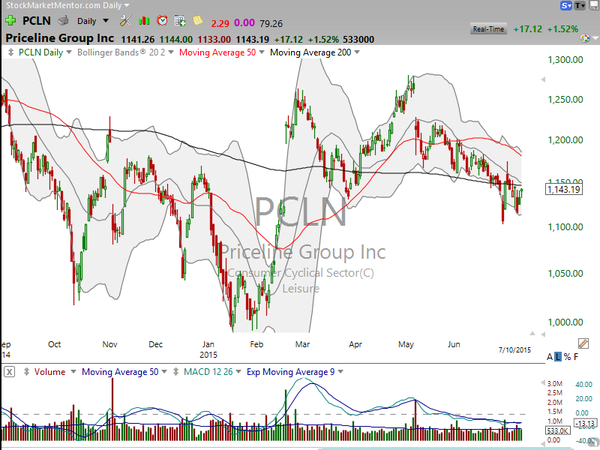600x450 pixels.
Task: Open the volume Moving Average 50 dropdown
Action: coord(164,372)
